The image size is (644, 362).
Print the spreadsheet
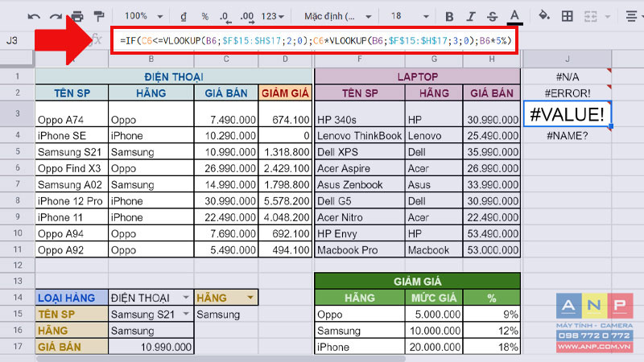pos(77,16)
